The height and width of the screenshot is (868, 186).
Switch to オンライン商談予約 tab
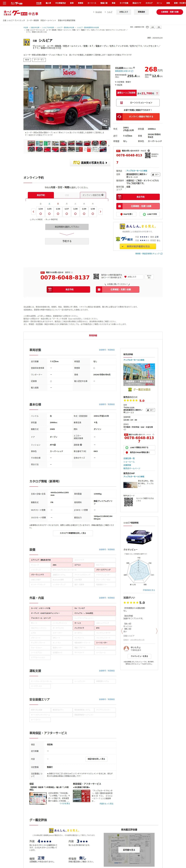click(93, 195)
